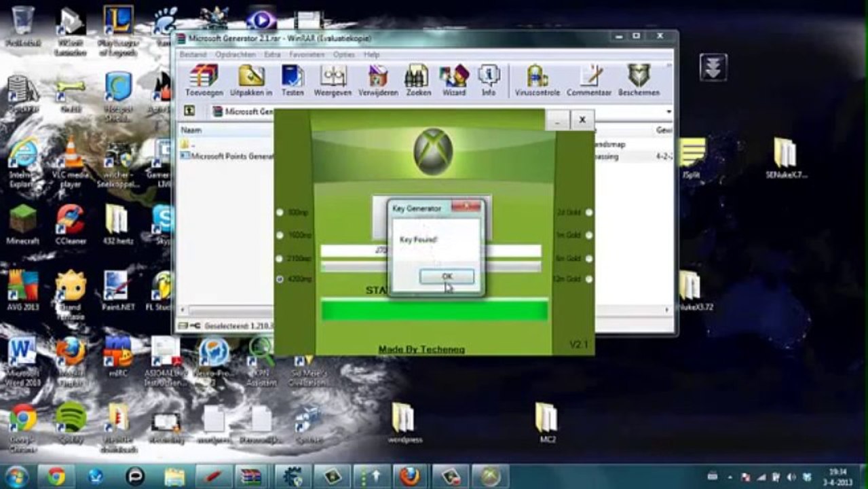Select the Paint.NET desktop icon
The width and height of the screenshot is (868, 489).
pyautogui.click(x=117, y=290)
